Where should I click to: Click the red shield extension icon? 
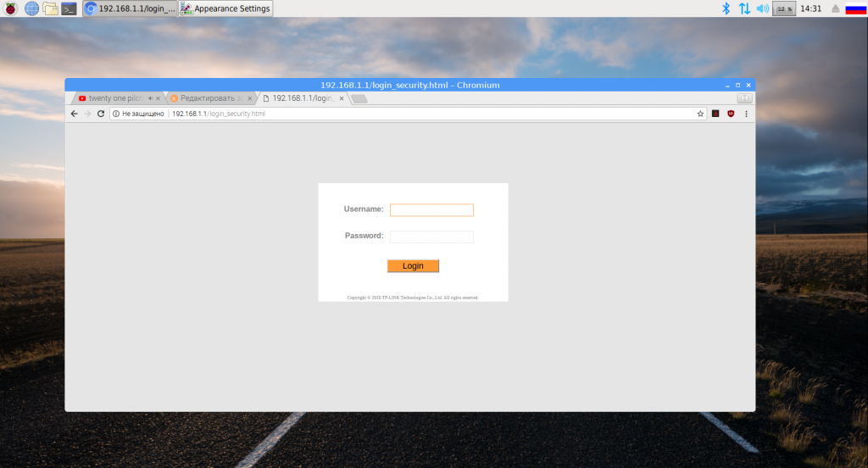pos(731,114)
